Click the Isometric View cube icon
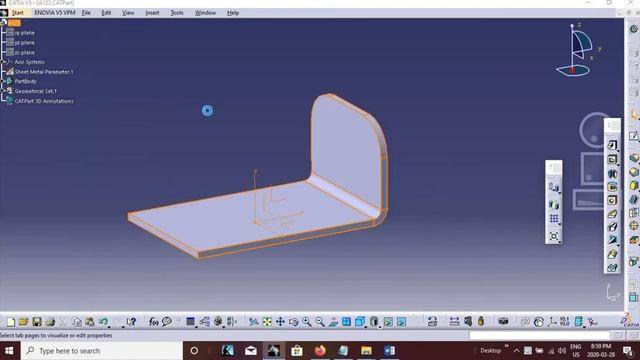 coord(359,322)
